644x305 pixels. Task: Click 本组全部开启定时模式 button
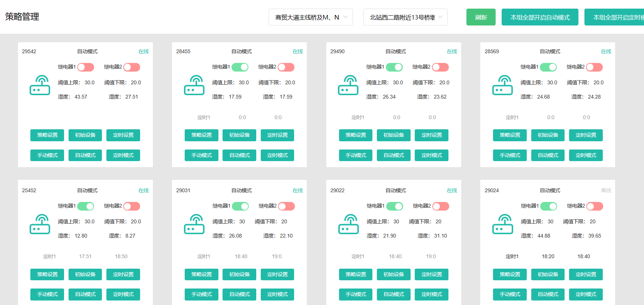(614, 17)
